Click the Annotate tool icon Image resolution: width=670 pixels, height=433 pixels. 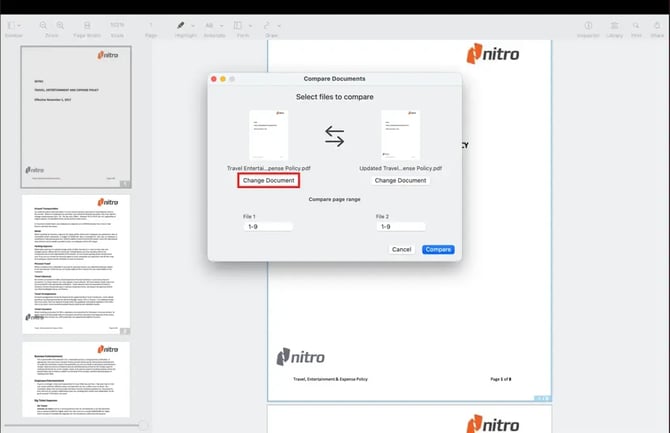[209, 26]
